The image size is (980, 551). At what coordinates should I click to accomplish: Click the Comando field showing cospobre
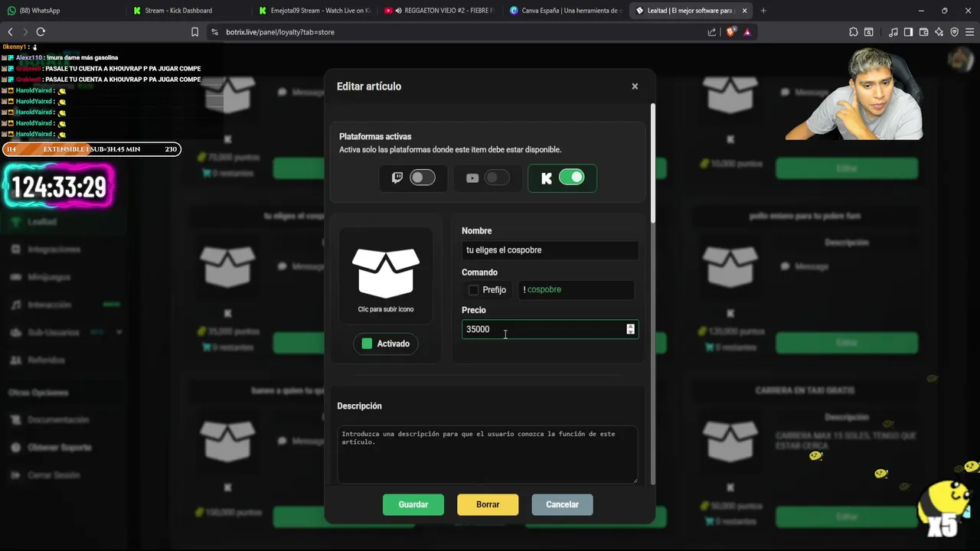pyautogui.click(x=576, y=289)
